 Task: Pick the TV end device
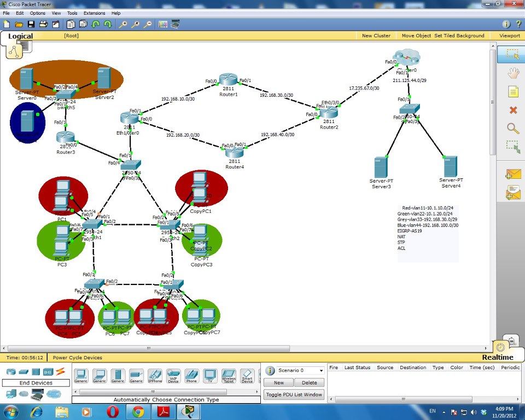coord(210,376)
